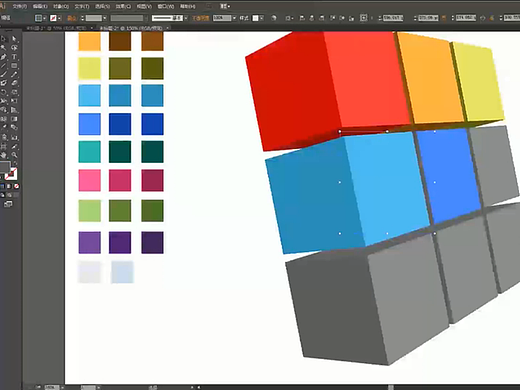This screenshot has width=520, height=390.
Task: Select the Zoom (magnifier) tool
Action: click(14, 155)
